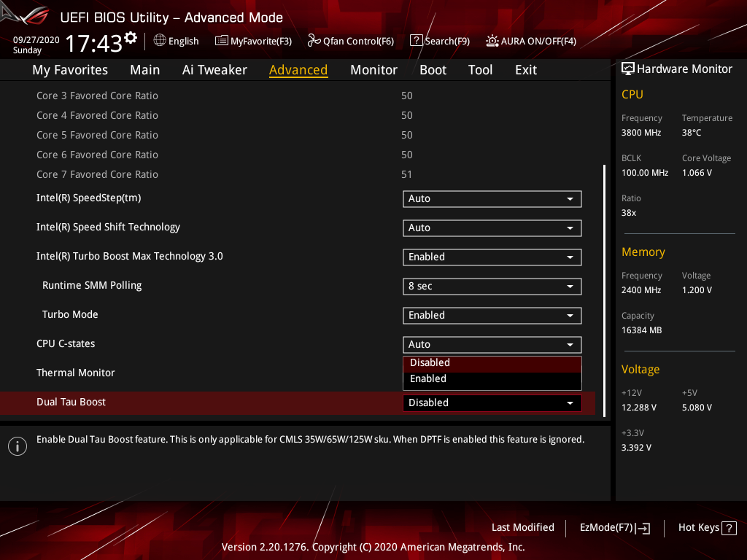Open the Ai Tweaker tab
This screenshot has width=747, height=560.
click(214, 70)
